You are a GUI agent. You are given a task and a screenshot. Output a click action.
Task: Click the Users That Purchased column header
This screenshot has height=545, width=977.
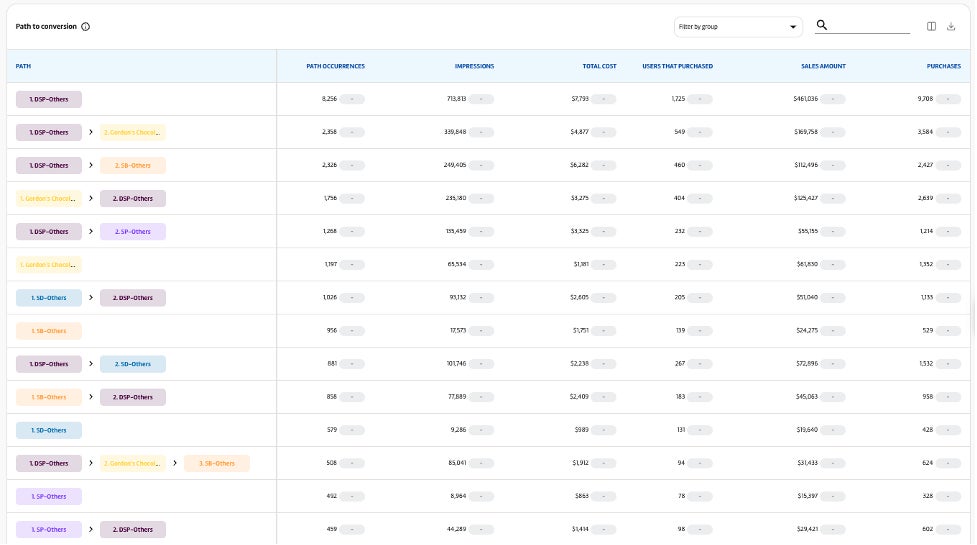[677, 66]
